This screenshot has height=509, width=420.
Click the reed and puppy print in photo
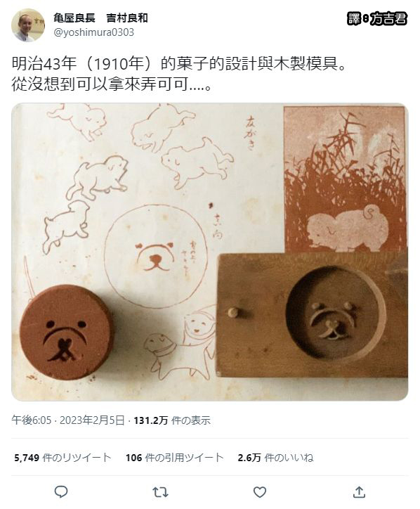pyautogui.click(x=344, y=179)
